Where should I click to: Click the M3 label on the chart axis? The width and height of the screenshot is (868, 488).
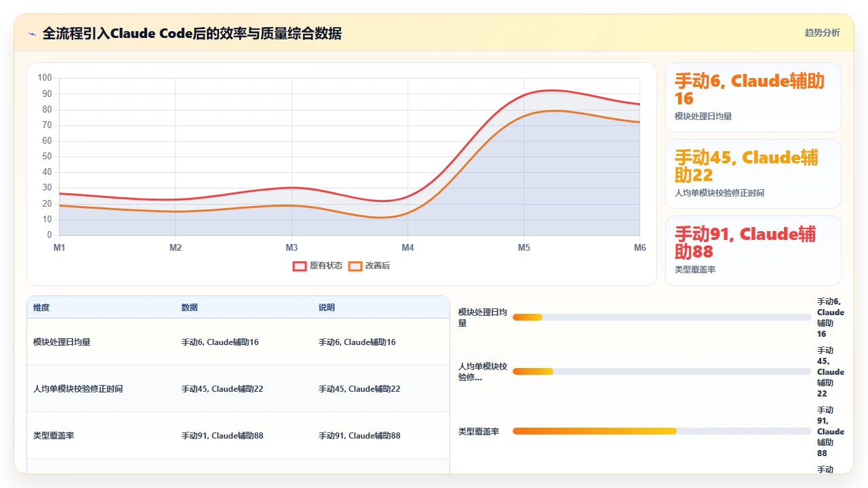pyautogui.click(x=292, y=248)
